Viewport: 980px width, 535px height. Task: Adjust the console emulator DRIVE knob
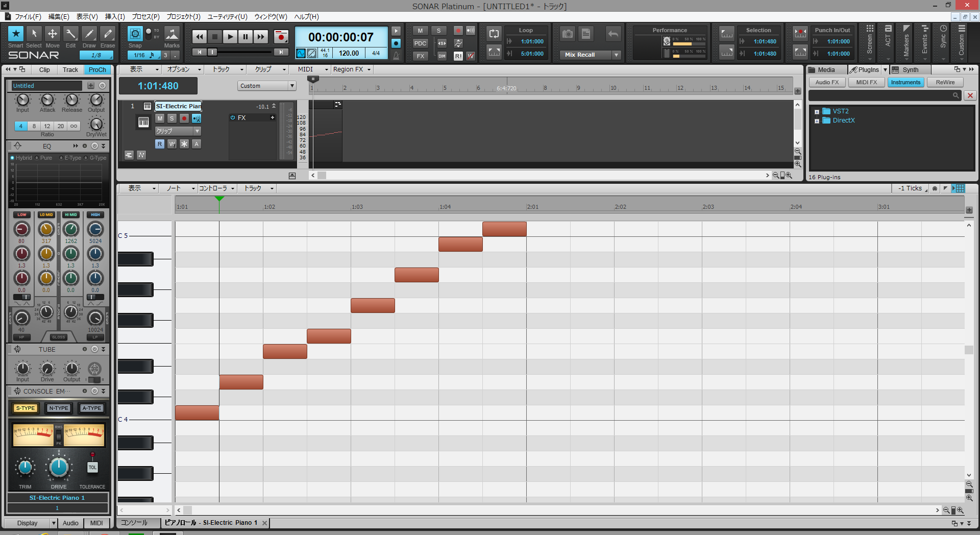(x=59, y=467)
